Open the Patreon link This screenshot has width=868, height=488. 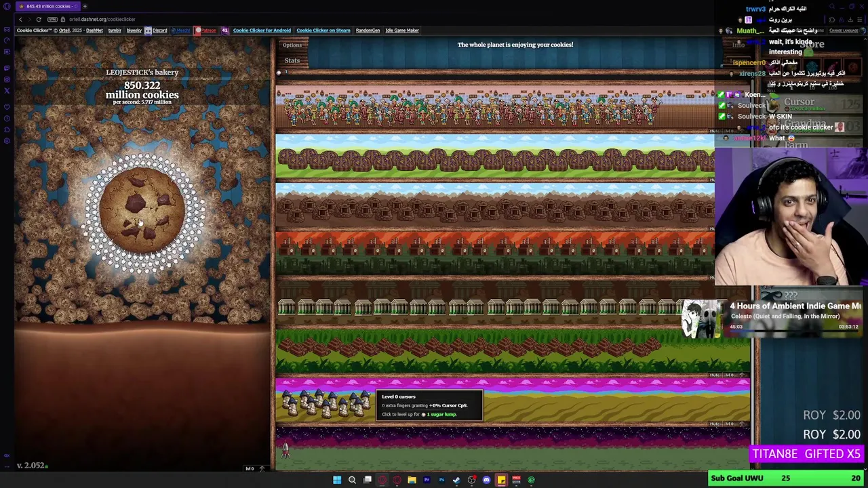click(x=206, y=30)
